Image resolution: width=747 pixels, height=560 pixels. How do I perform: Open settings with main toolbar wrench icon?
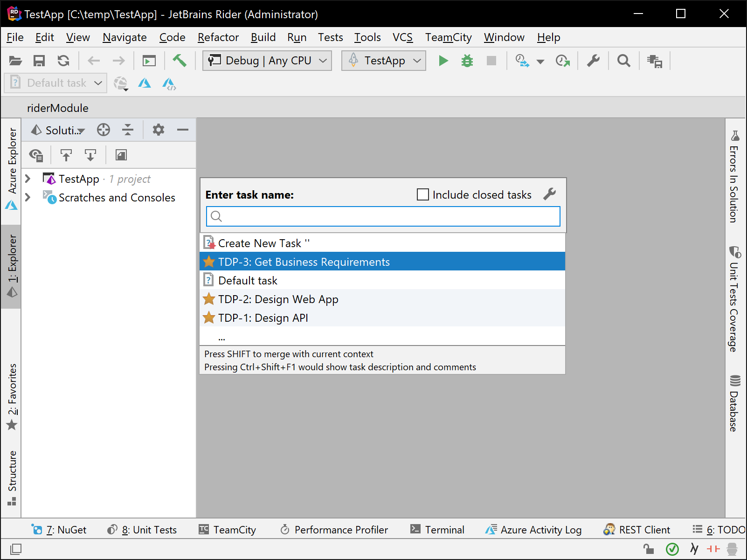(x=593, y=61)
